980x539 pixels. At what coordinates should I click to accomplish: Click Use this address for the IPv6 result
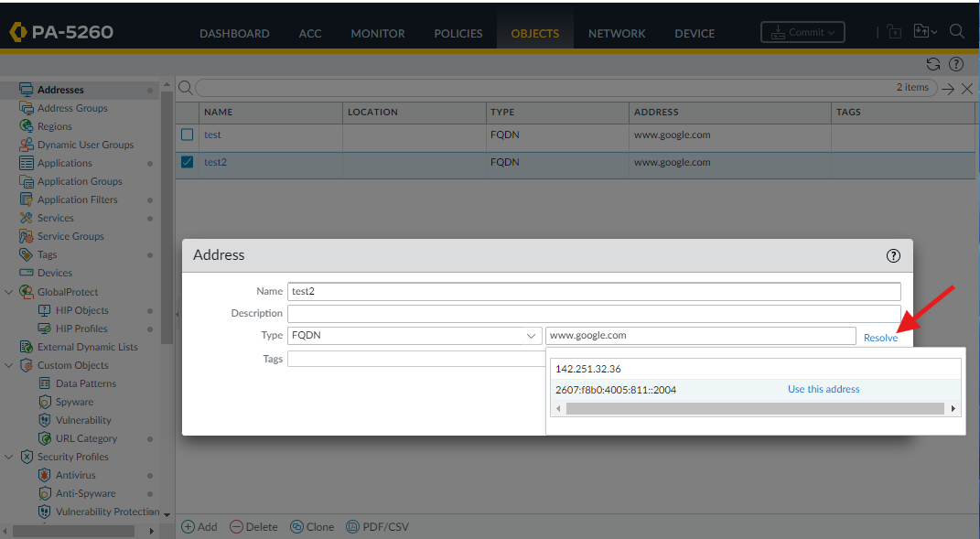823,388
